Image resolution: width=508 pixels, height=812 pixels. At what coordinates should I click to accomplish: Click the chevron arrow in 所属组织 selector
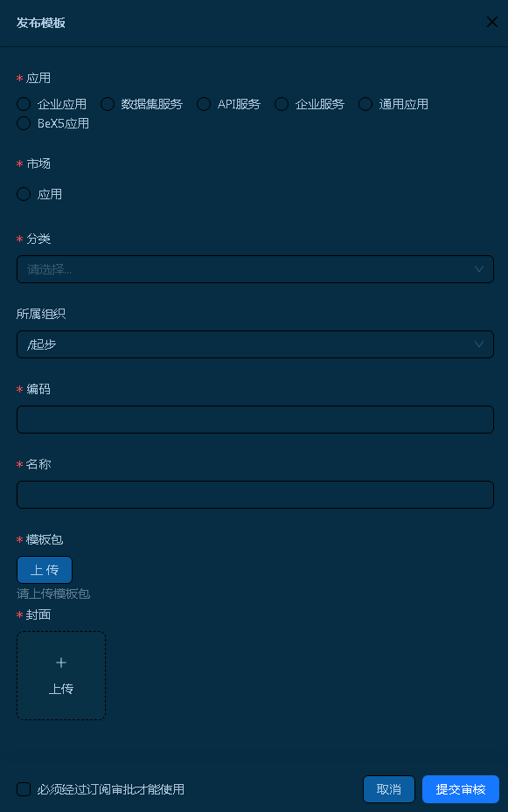pyautogui.click(x=478, y=344)
